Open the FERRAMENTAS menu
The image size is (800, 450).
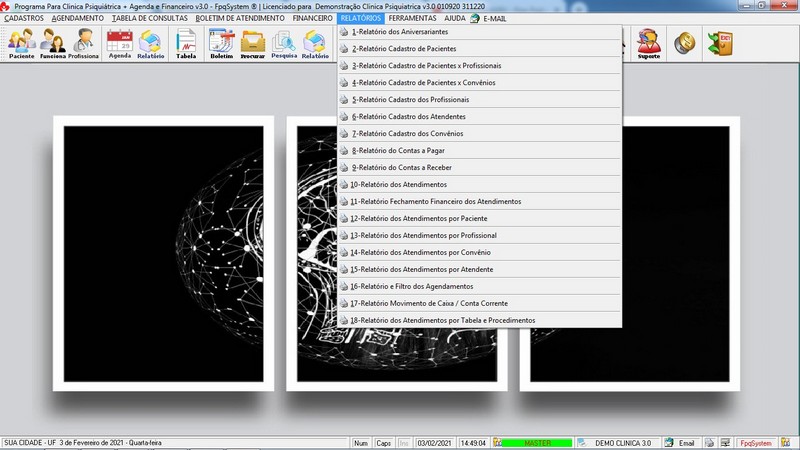pos(412,18)
